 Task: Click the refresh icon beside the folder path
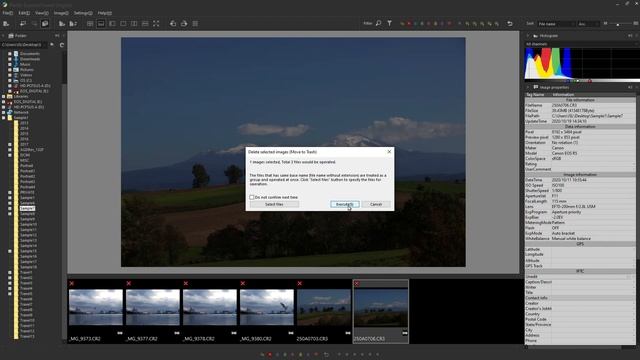click(62, 45)
